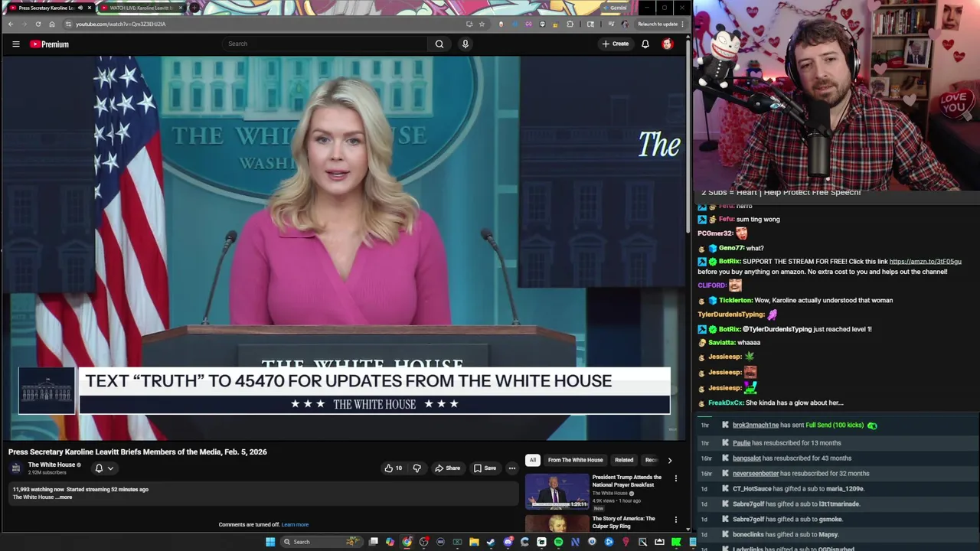Viewport: 980px width, 551px height.
Task: Reload the page with the browser refresh icon
Action: tap(38, 24)
